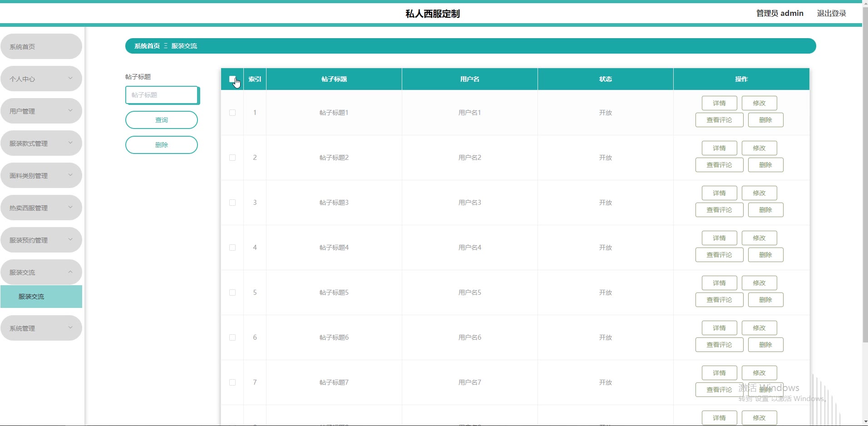Check the checkbox for row 帖子标题3
868x426 pixels.
(x=232, y=203)
